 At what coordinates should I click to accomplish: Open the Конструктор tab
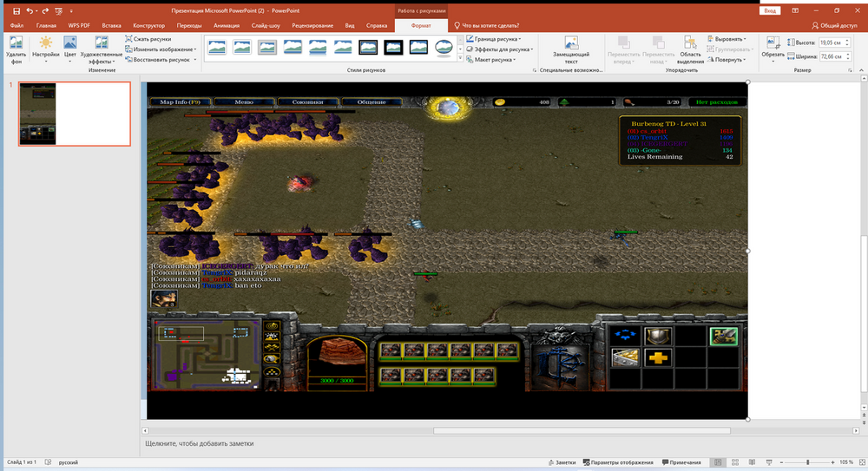(x=149, y=25)
